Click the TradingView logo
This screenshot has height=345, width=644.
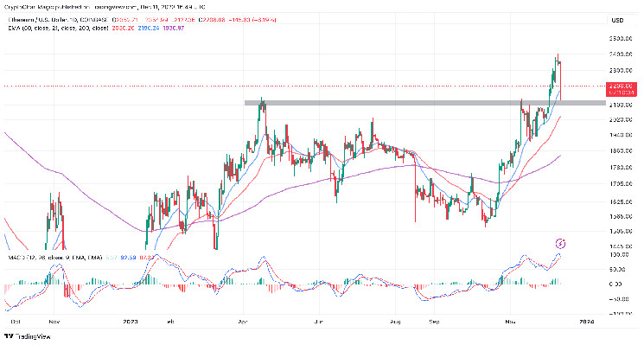28,336
